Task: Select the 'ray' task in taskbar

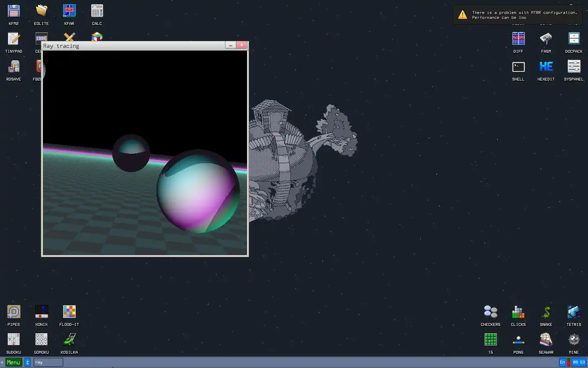Action: [48, 362]
